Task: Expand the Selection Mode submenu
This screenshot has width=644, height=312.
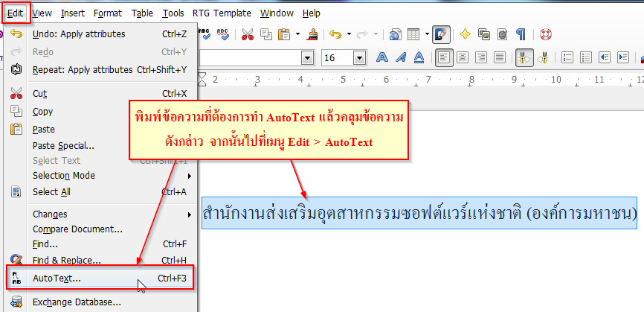Action: (x=190, y=176)
